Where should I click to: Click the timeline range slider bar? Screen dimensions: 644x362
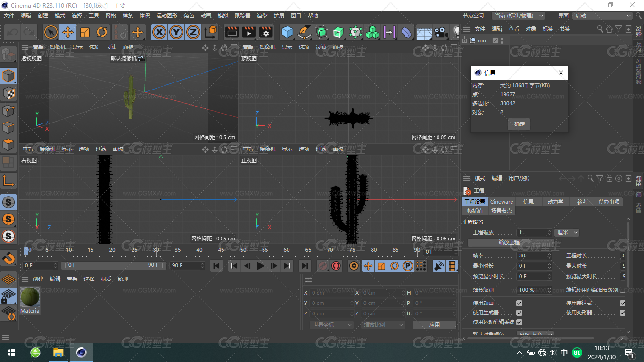point(113,265)
